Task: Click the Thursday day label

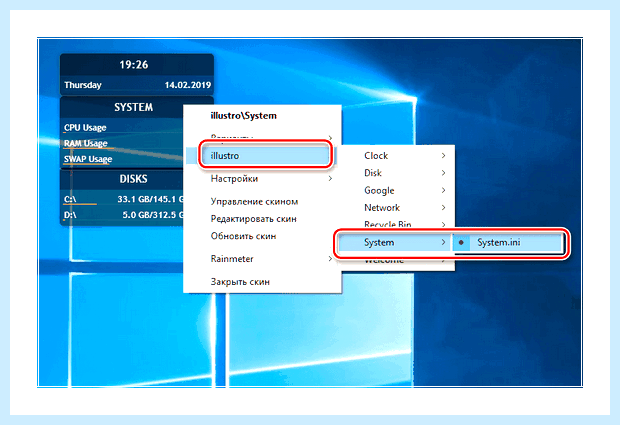Action: (x=83, y=85)
